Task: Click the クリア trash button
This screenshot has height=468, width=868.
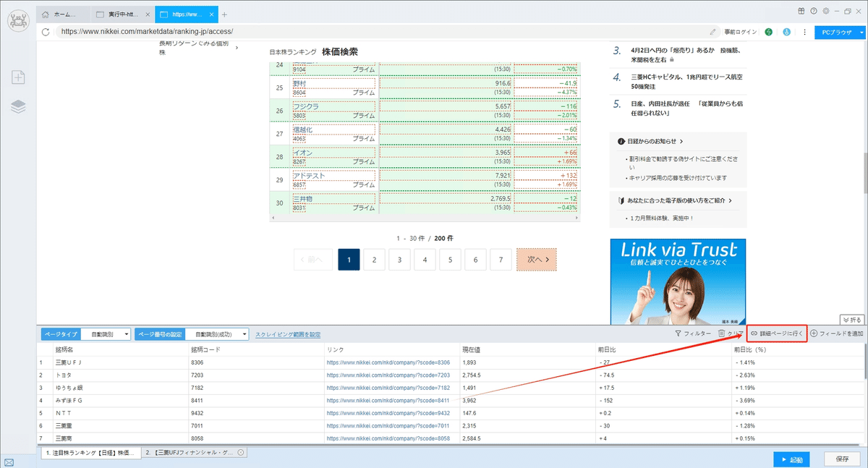Action: click(x=731, y=334)
